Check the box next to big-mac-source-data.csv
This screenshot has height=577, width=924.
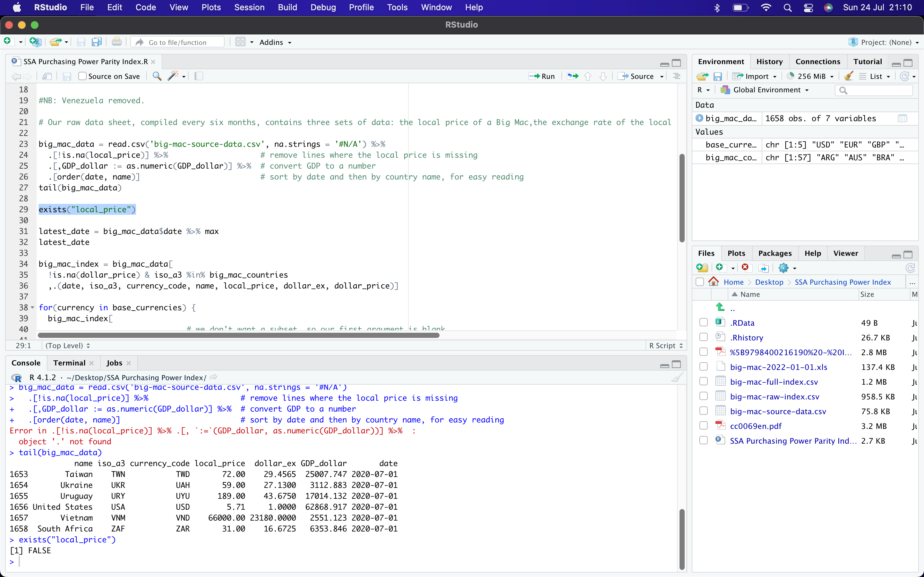(x=703, y=411)
